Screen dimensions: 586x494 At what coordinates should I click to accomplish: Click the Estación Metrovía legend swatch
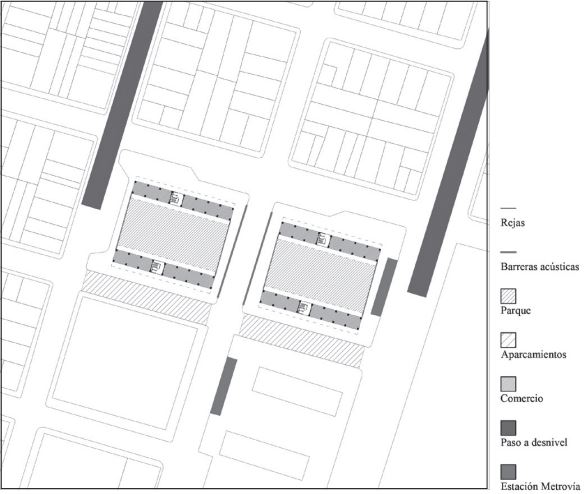[x=508, y=472]
